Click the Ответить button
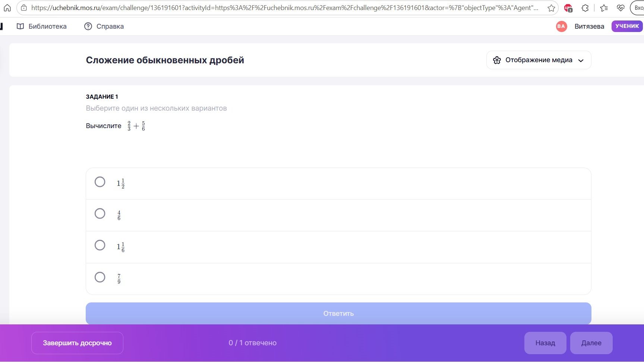This screenshot has width=644, height=362. [338, 313]
